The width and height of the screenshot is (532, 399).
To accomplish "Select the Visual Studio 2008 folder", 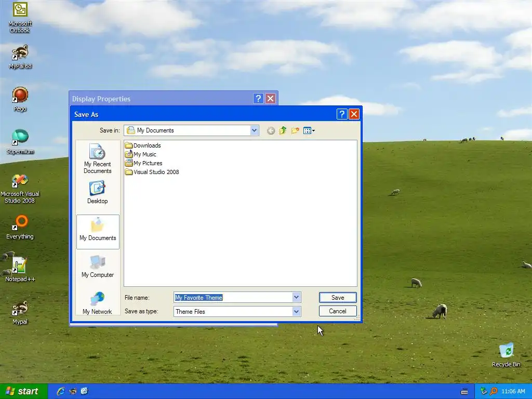I will click(x=152, y=172).
